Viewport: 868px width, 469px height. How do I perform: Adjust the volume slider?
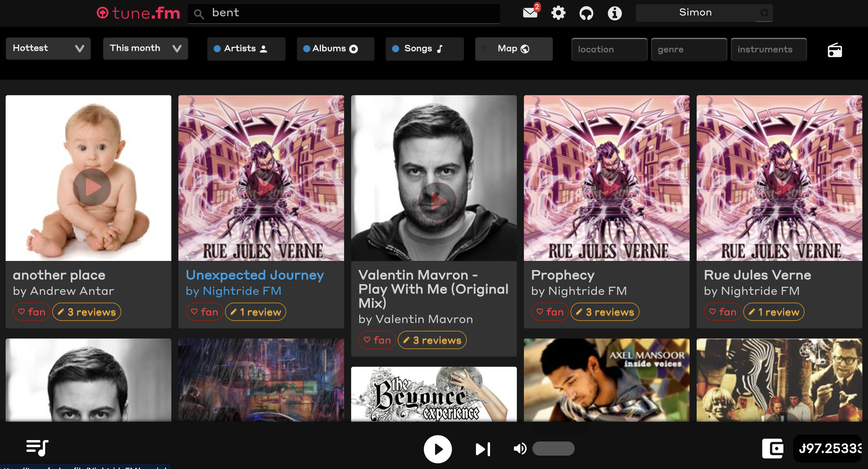click(x=554, y=449)
